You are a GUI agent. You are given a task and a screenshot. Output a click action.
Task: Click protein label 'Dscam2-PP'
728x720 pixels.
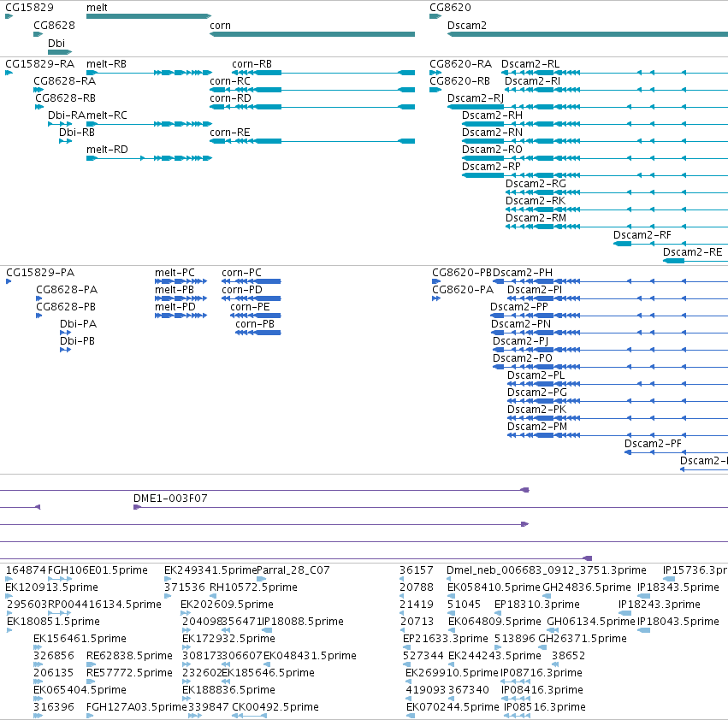coord(519,307)
